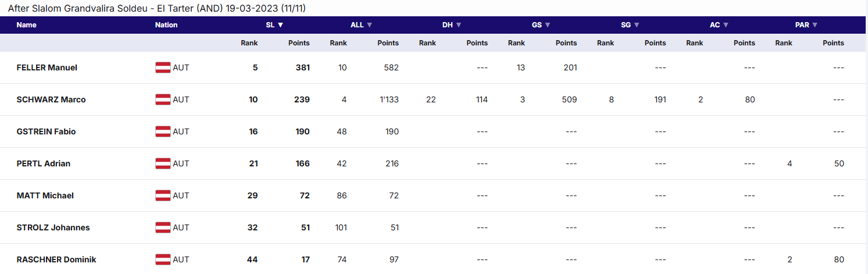Screen dimensions: 868x274
Task: Open SCHWARZ Marco athlete profile
Action: pyautogui.click(x=51, y=99)
